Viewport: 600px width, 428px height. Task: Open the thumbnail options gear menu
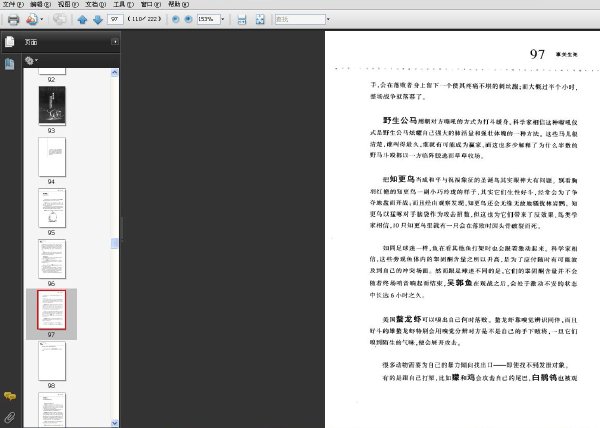tap(31, 60)
